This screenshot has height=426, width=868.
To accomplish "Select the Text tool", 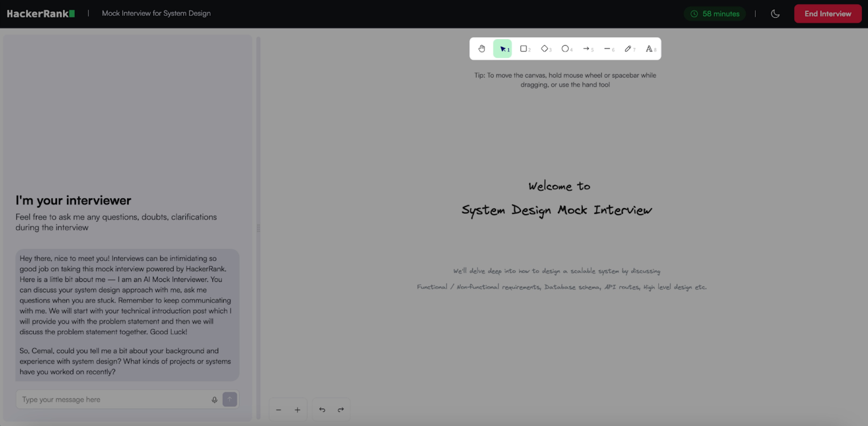I will 649,49.
